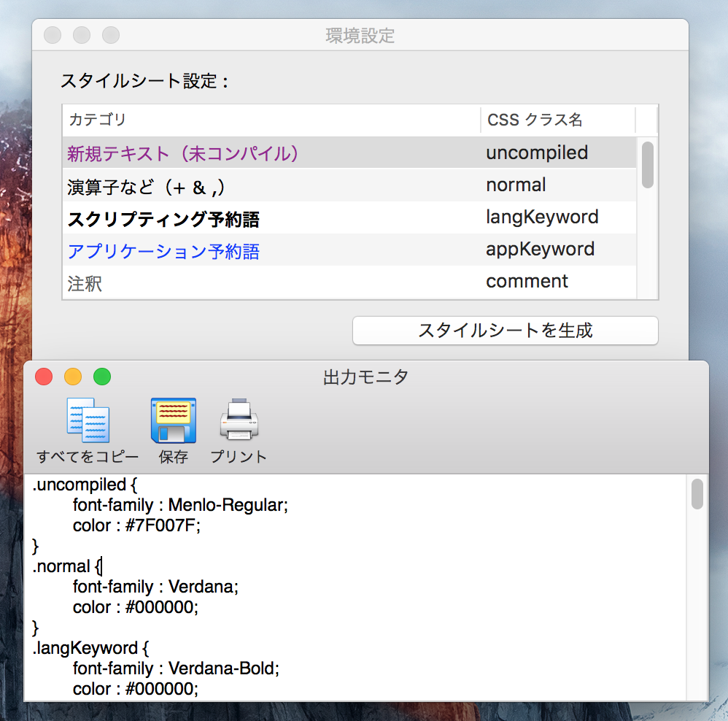Click the Save (保存) floppy disk icon
728x721 pixels.
(x=173, y=420)
